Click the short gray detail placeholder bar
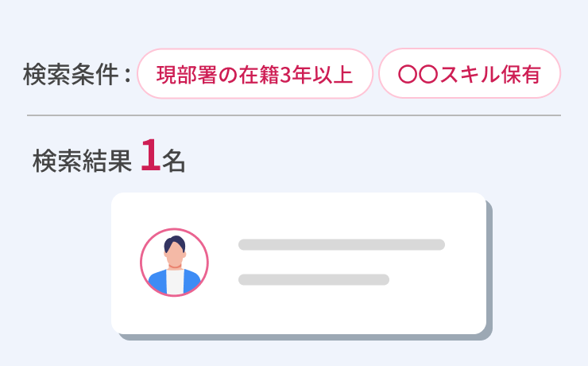The height and width of the screenshot is (366, 588). tap(313, 279)
